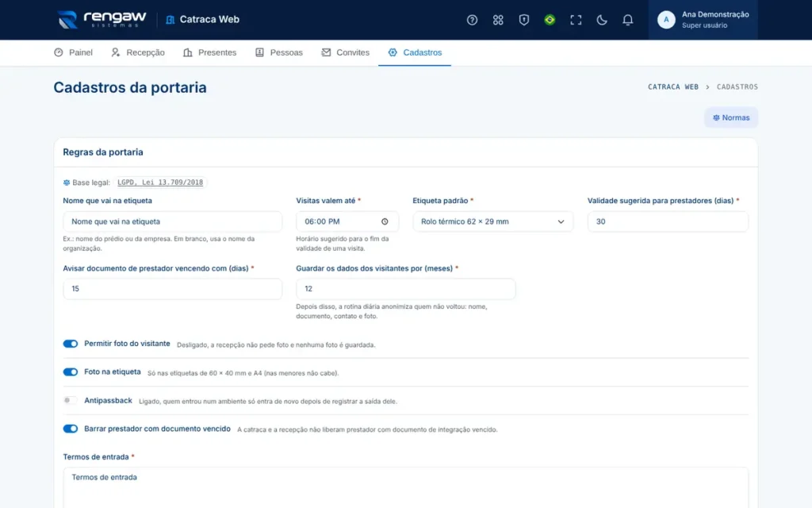Open the Painel tab
The height and width of the screenshot is (508, 812).
tap(73, 52)
